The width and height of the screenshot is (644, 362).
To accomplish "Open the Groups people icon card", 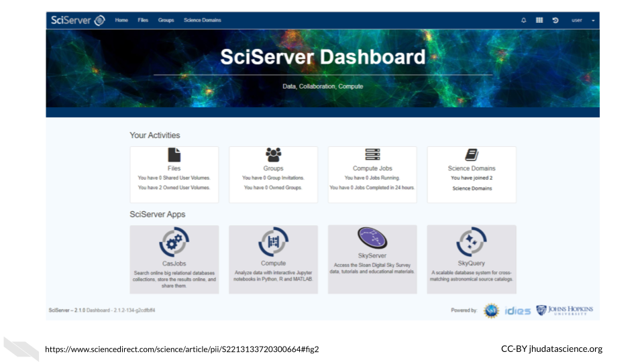I will (x=273, y=155).
